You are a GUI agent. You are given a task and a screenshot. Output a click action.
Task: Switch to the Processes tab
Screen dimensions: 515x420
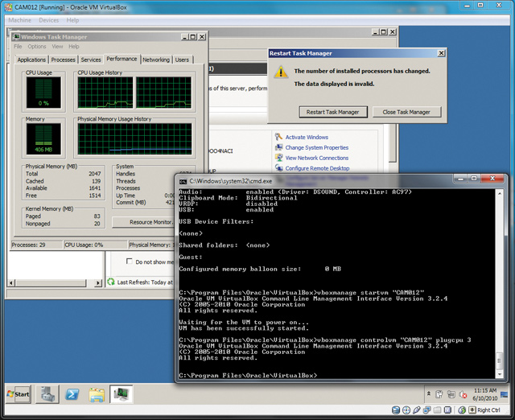63,60
